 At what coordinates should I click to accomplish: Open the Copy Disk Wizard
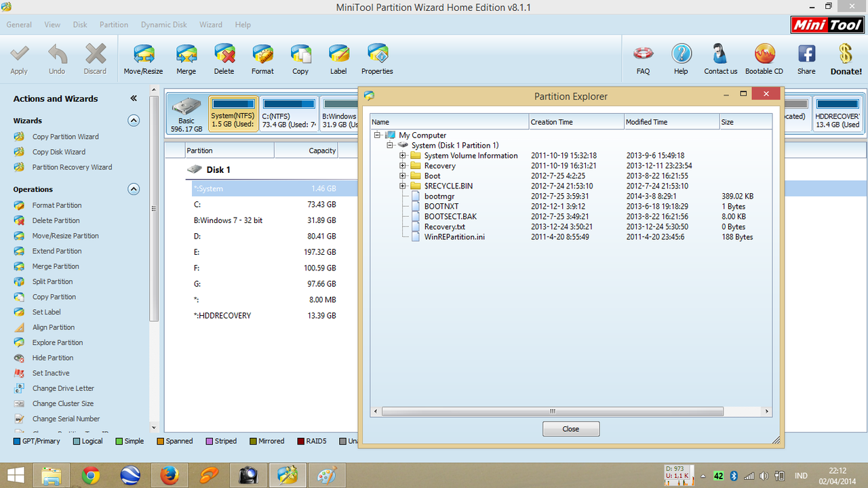pyautogui.click(x=58, y=152)
